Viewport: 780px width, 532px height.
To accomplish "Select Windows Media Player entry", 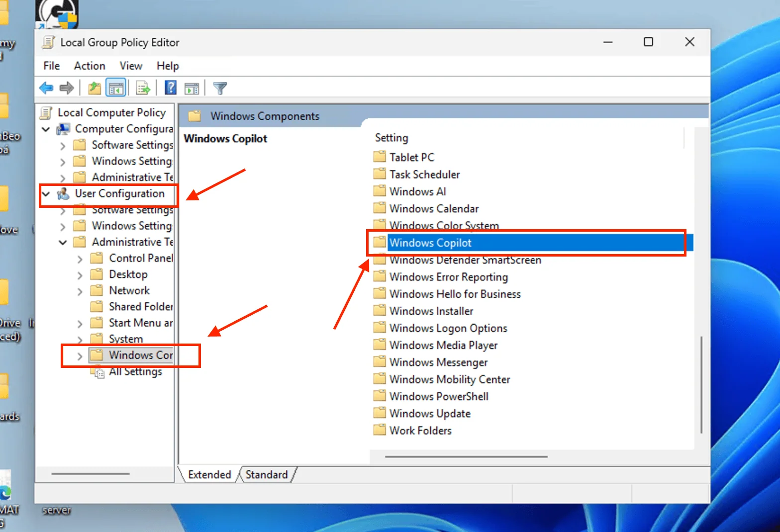I will point(443,345).
